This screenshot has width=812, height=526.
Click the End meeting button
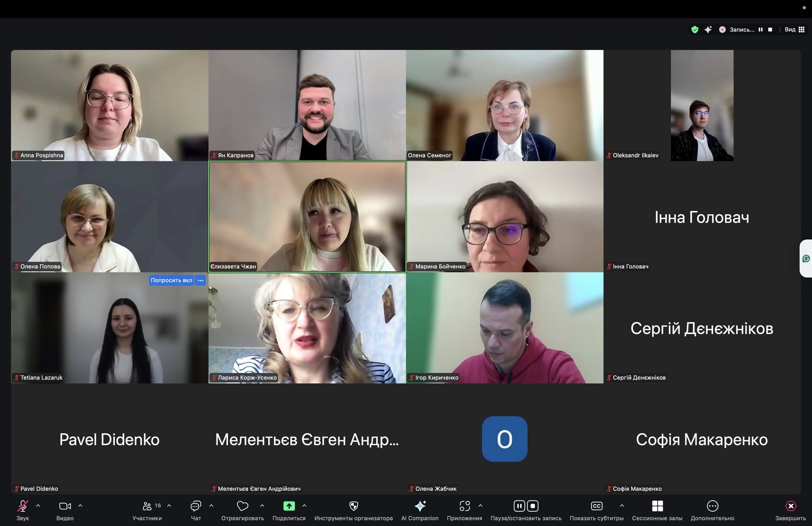(x=791, y=506)
